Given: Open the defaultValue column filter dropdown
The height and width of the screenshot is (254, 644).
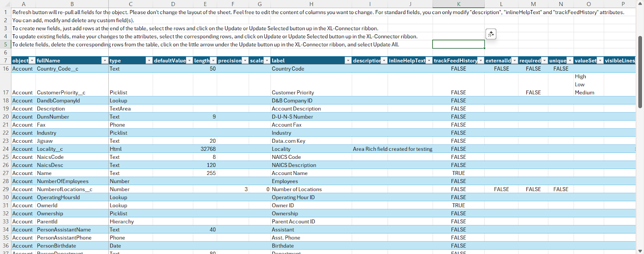Looking at the screenshot, I should pos(189,60).
